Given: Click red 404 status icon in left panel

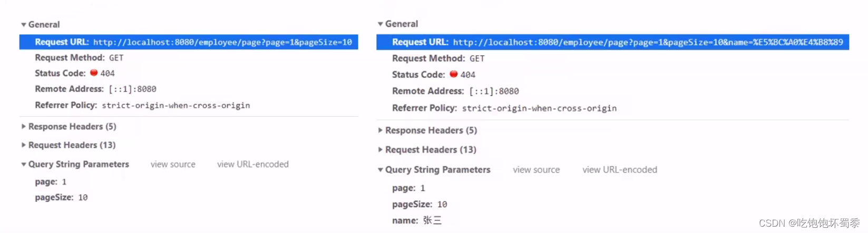Looking at the screenshot, I should (94, 73).
